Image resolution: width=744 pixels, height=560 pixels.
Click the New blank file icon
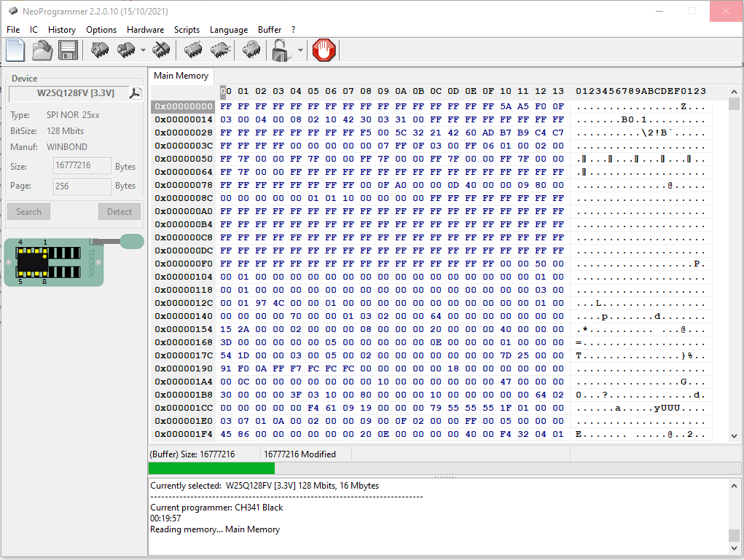click(x=15, y=50)
